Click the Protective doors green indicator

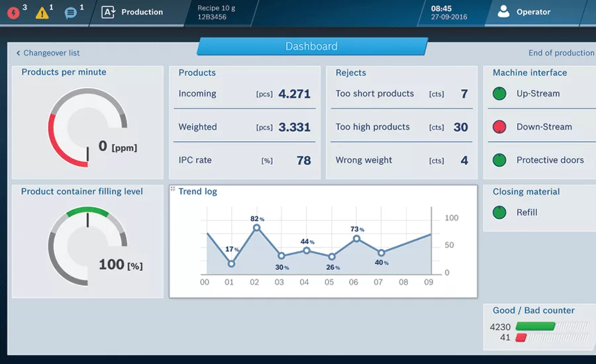[x=499, y=160]
